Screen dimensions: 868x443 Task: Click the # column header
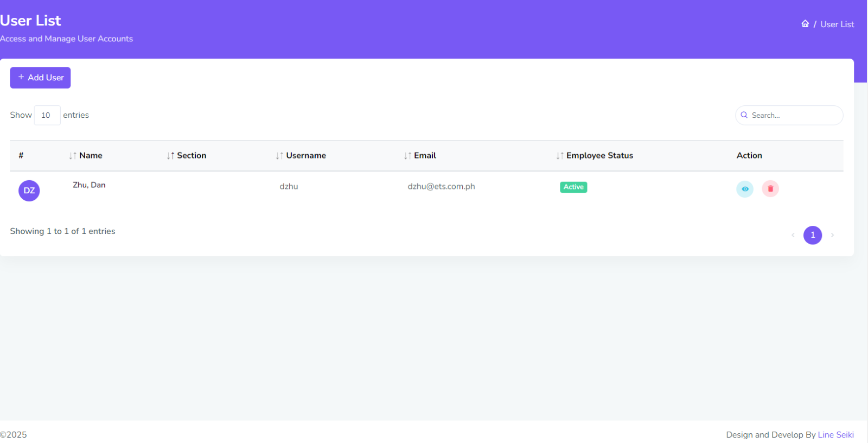pos(21,155)
